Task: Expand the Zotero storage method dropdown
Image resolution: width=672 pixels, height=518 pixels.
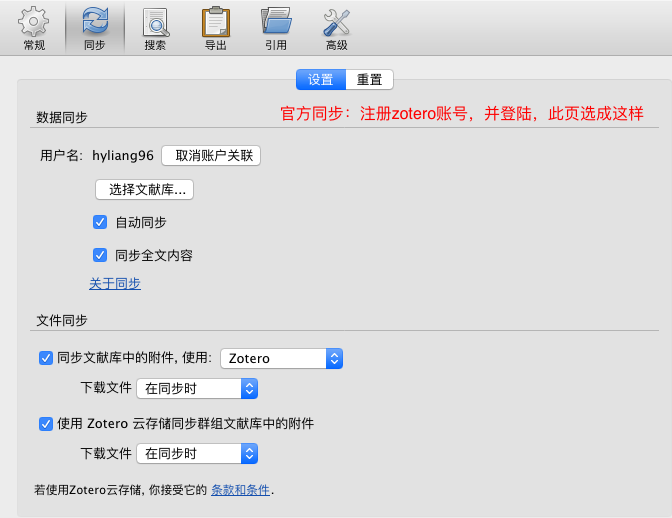Action: click(281, 358)
